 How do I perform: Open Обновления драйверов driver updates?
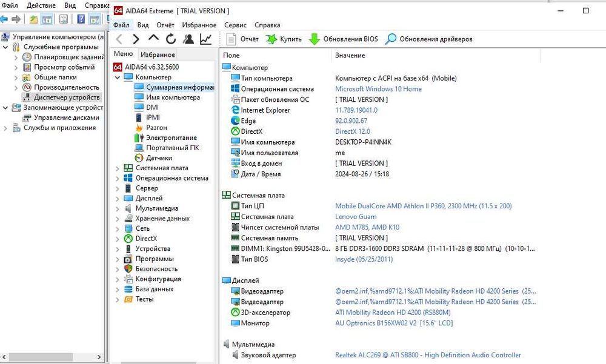click(x=429, y=39)
